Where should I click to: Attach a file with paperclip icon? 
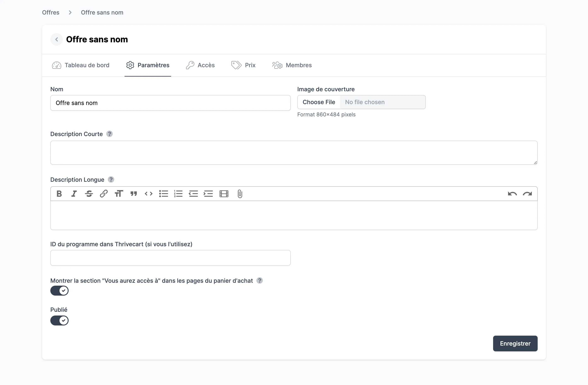pos(240,194)
